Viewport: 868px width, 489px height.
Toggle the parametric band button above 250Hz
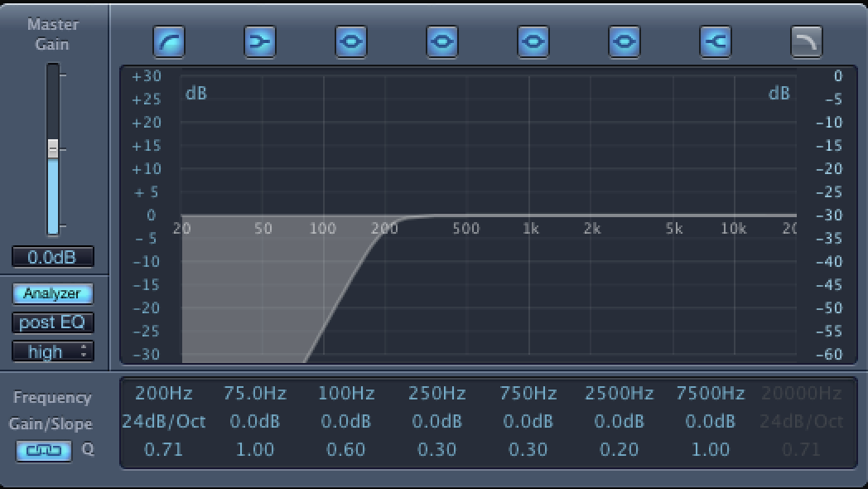pos(442,41)
